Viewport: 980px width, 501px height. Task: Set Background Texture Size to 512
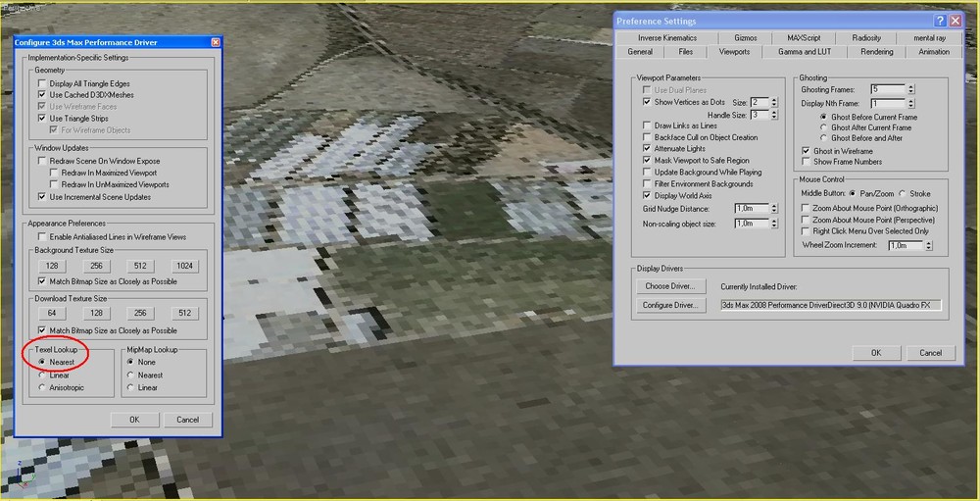(x=140, y=266)
